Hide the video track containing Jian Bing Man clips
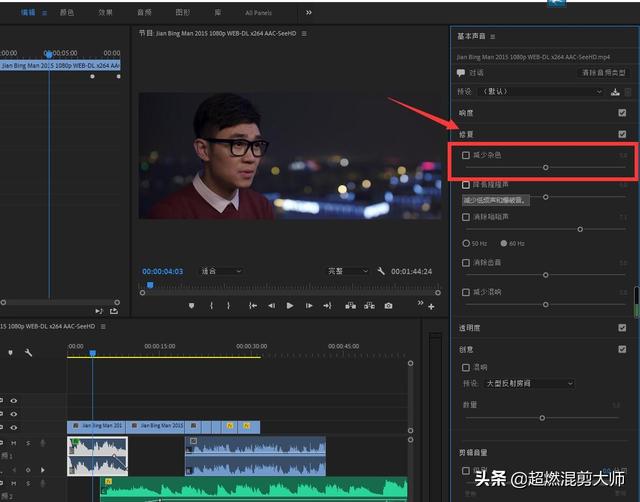Screen dimensions: 640x502 click(x=13, y=427)
